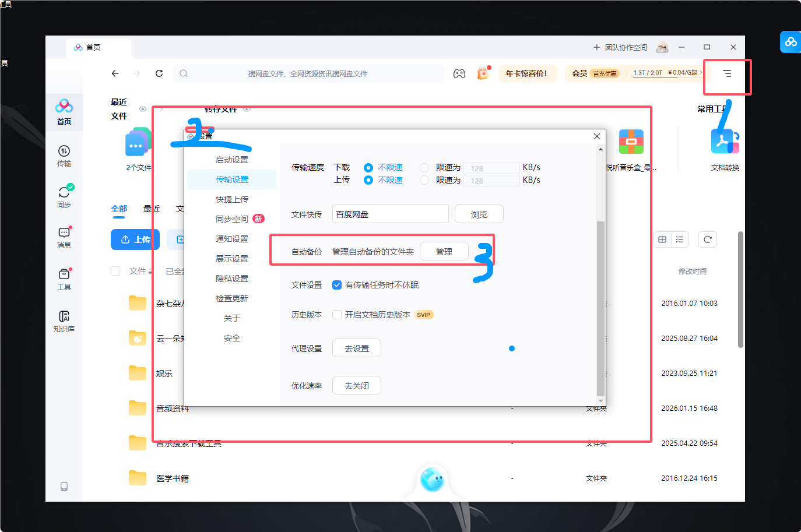
Task: Click the mobile phone icon in the sidebar
Action: point(64,487)
